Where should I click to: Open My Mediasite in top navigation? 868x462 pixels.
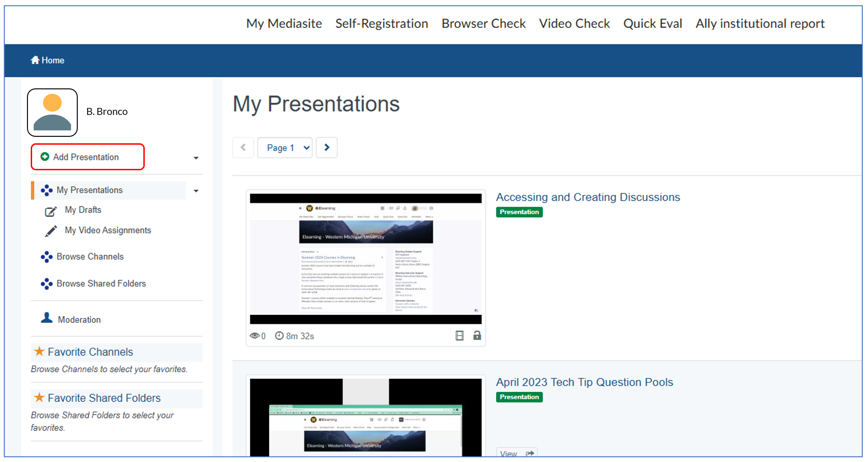(x=284, y=23)
